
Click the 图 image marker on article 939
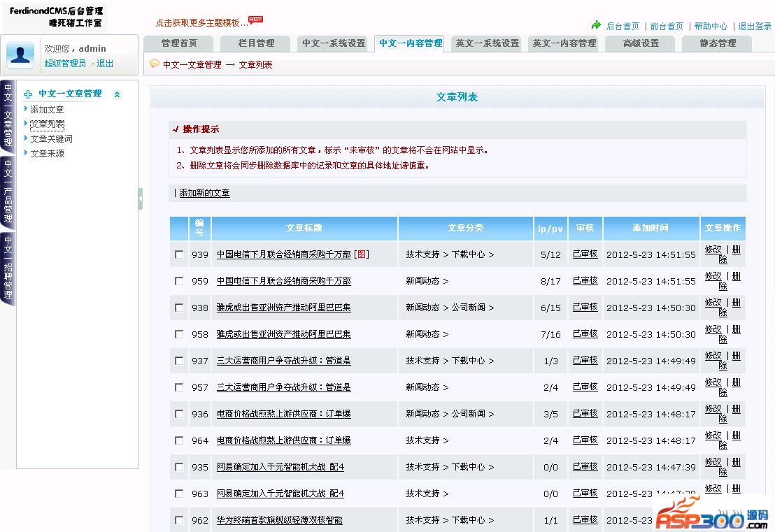[361, 254]
